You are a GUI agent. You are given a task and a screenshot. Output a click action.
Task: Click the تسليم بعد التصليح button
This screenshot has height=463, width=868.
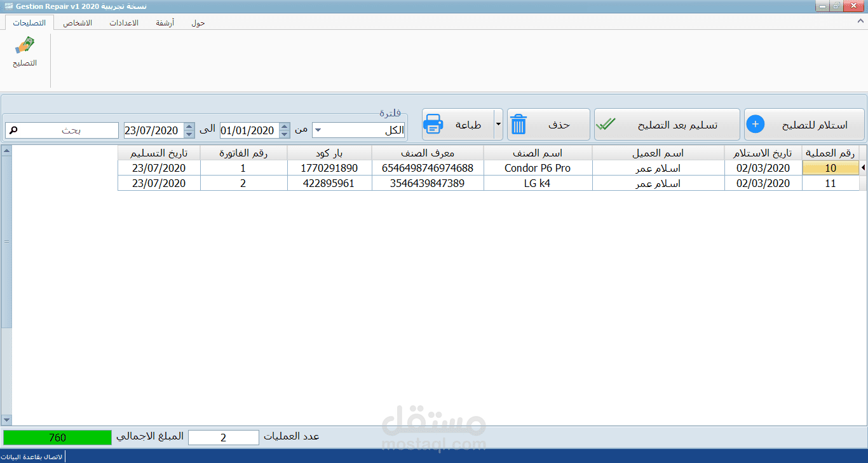point(667,124)
